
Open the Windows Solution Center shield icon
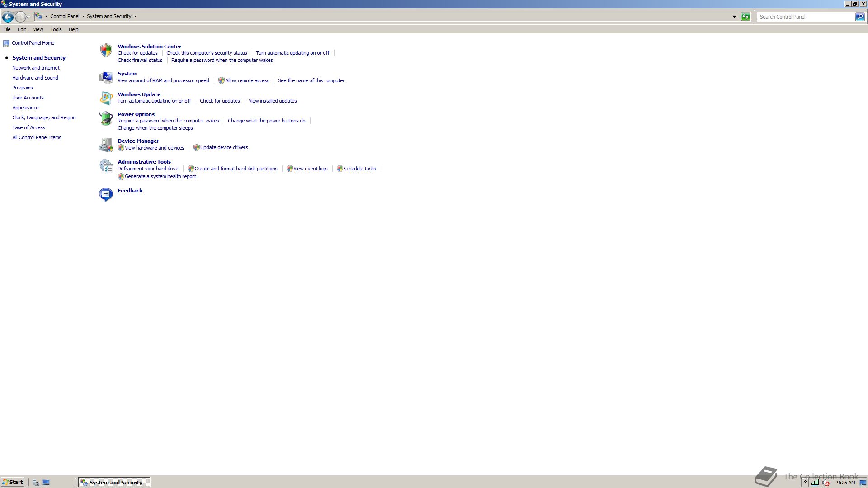[x=106, y=50]
